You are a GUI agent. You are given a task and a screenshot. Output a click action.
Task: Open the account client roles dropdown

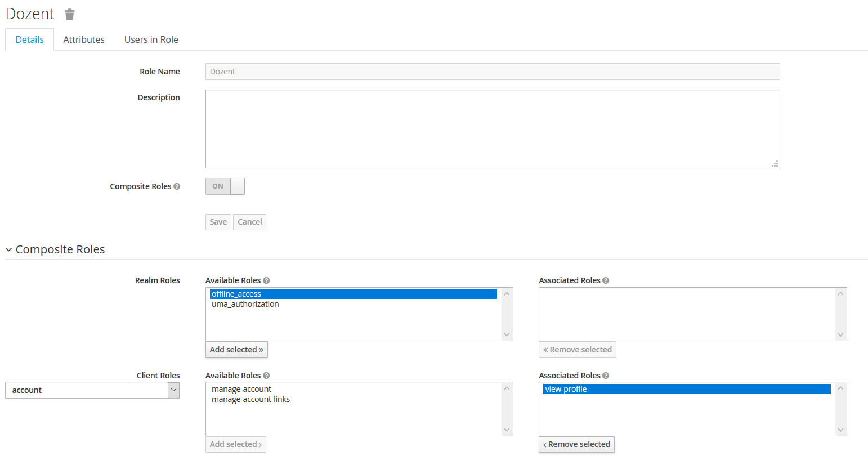92,390
